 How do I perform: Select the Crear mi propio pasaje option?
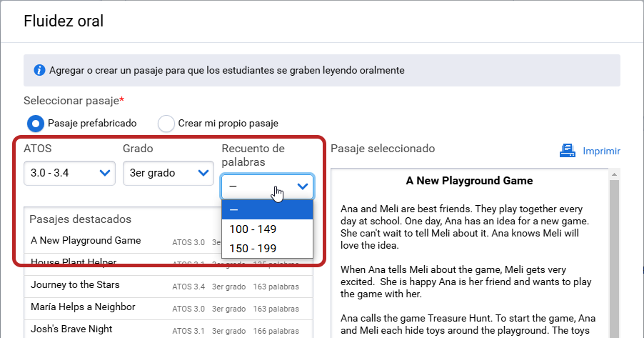166,124
